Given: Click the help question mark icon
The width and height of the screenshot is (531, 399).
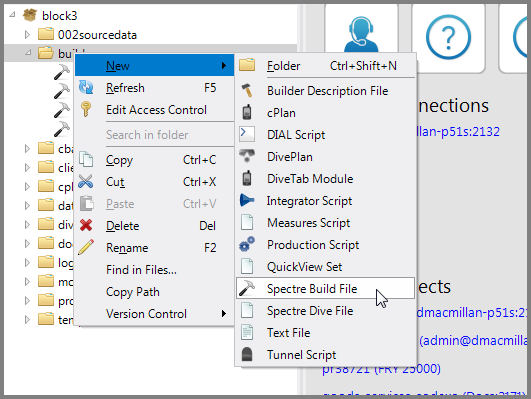Looking at the screenshot, I should click(x=448, y=37).
